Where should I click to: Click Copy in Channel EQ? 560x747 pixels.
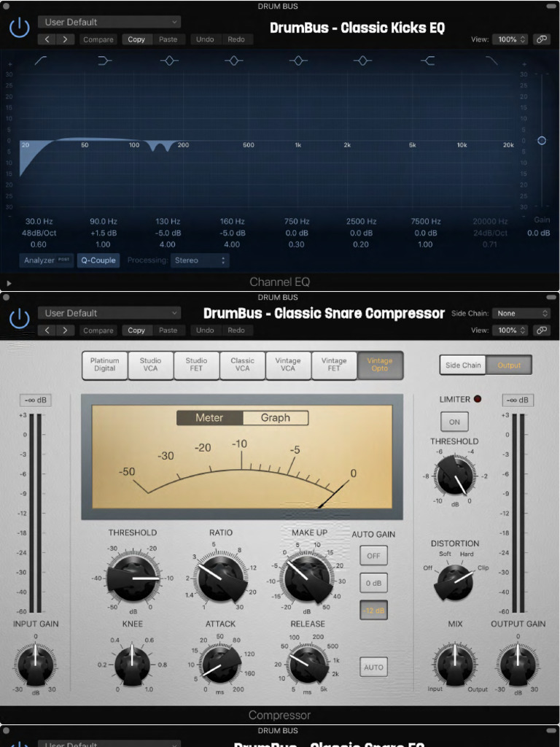(136, 39)
